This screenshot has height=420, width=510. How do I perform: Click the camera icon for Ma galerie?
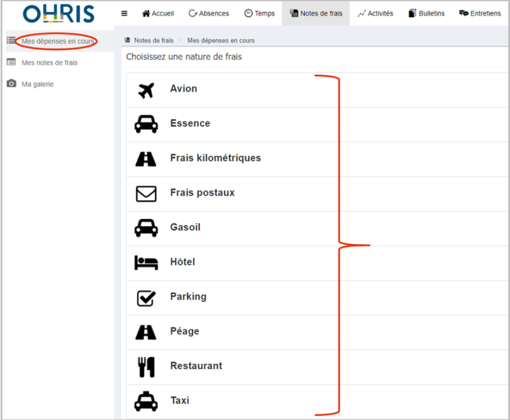(x=11, y=83)
